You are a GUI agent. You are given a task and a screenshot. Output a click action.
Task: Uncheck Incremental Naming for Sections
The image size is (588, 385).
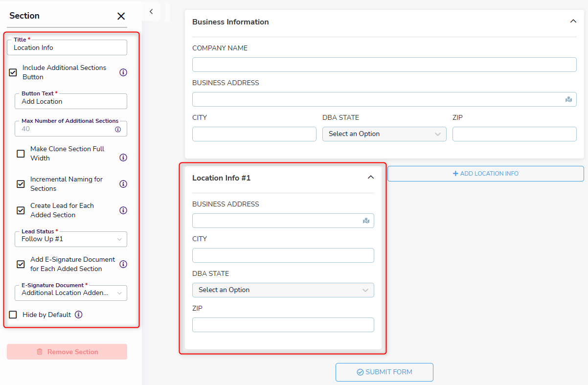tap(21, 184)
